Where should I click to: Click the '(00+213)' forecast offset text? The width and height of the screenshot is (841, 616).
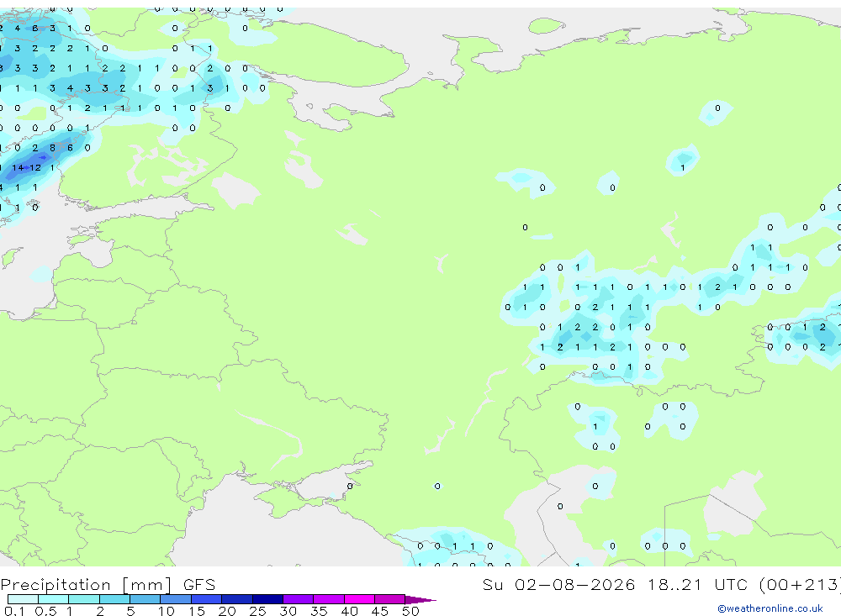click(x=800, y=585)
